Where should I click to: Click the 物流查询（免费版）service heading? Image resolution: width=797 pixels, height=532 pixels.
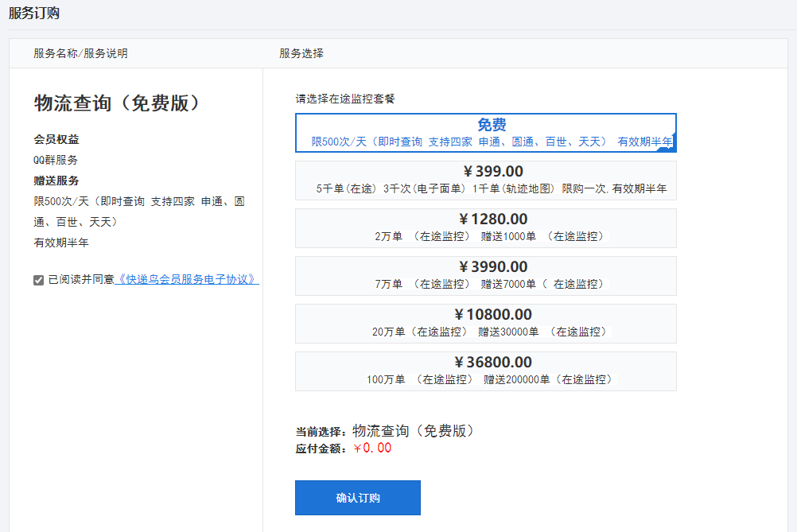coord(119,103)
